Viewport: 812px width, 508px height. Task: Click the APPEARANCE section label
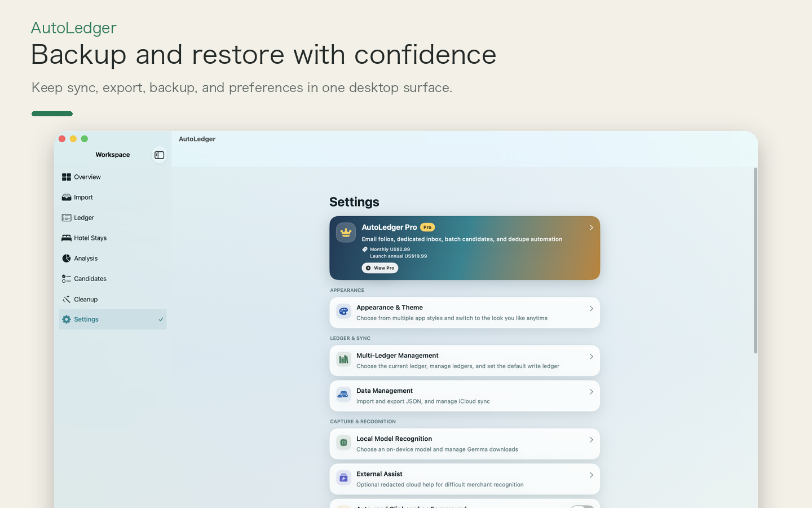click(x=347, y=291)
